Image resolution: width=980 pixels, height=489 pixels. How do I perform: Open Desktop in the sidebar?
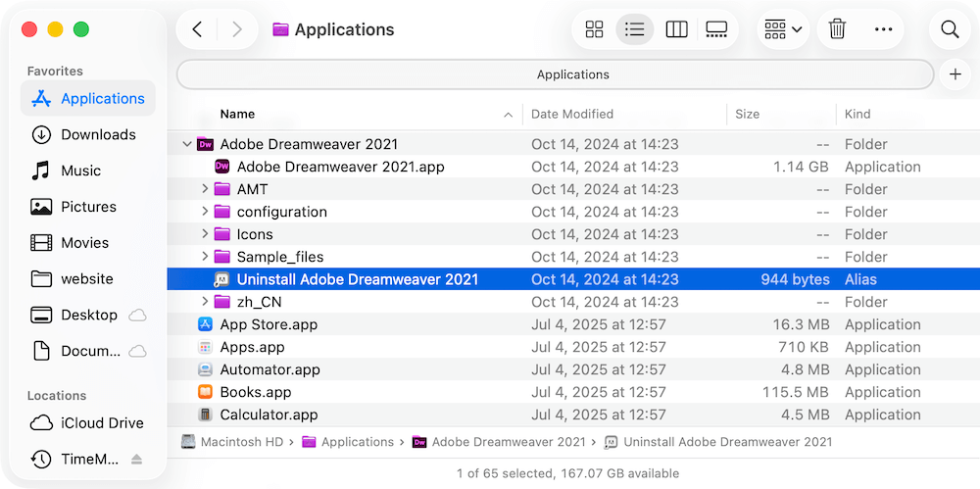[x=88, y=316]
